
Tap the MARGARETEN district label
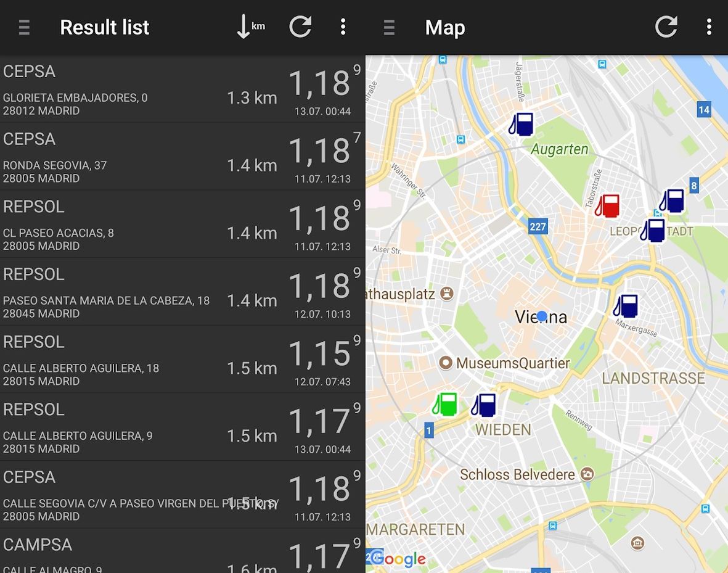[415, 529]
